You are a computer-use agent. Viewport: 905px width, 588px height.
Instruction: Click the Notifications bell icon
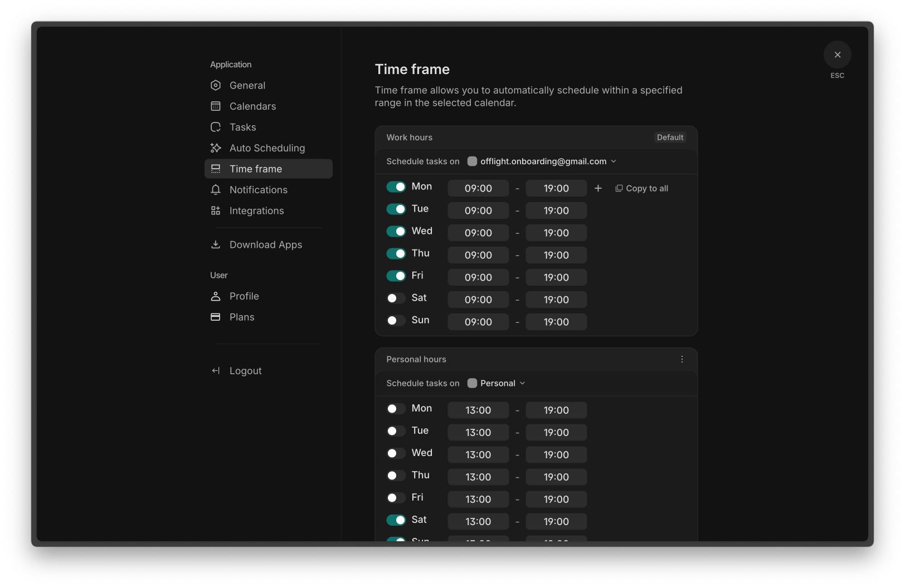coord(216,190)
